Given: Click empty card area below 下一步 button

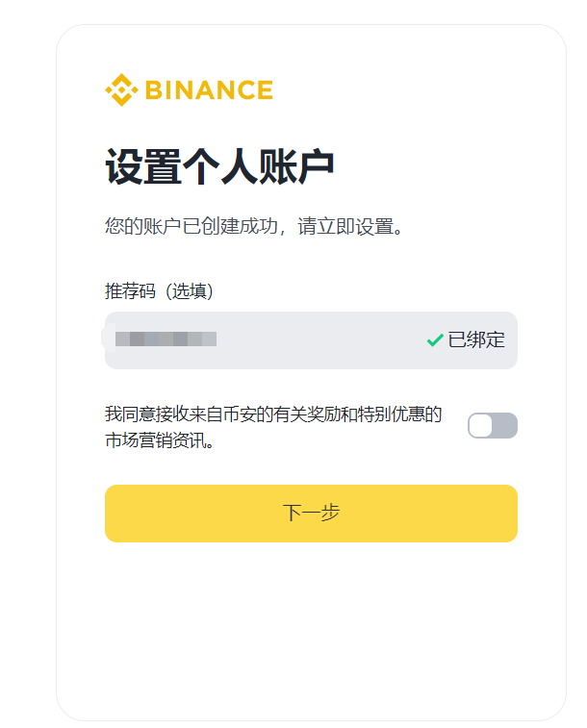Looking at the screenshot, I should (311, 635).
